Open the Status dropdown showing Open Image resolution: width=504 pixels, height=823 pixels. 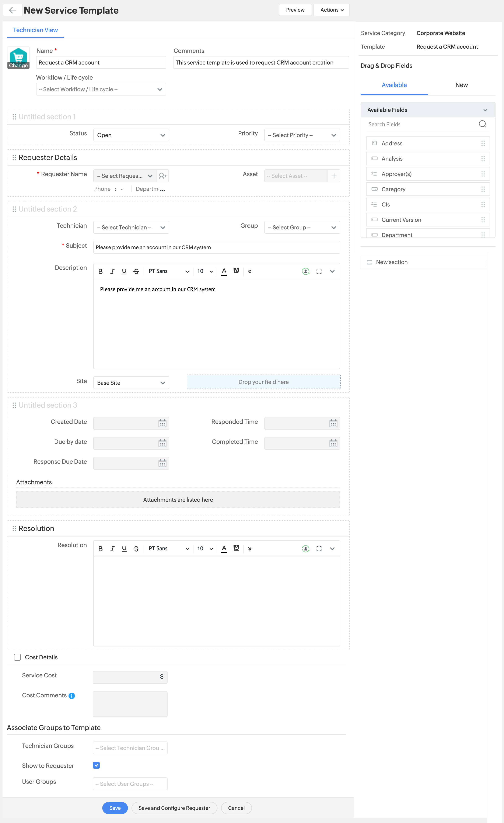point(131,135)
